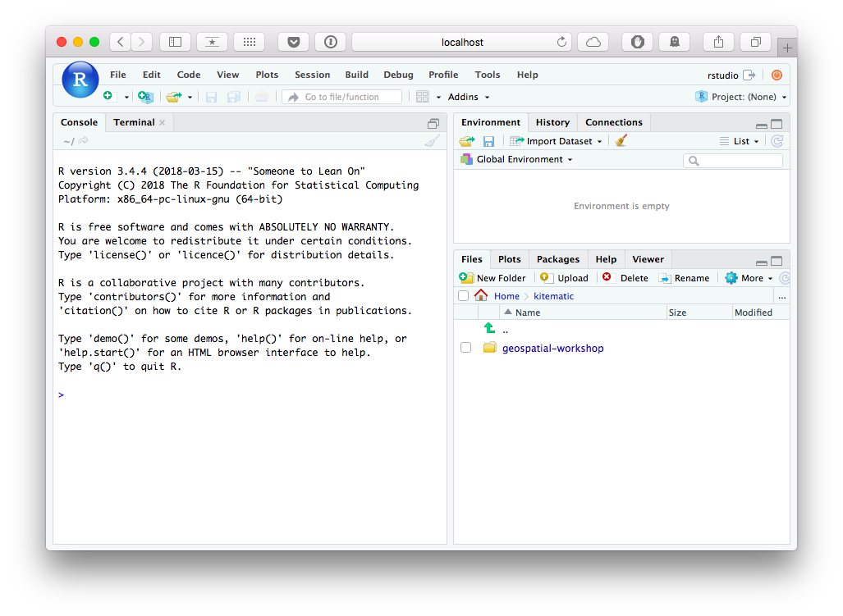Image resolution: width=843 pixels, height=616 pixels.
Task: Open the List view dropdown in Environment
Action: [x=740, y=141]
